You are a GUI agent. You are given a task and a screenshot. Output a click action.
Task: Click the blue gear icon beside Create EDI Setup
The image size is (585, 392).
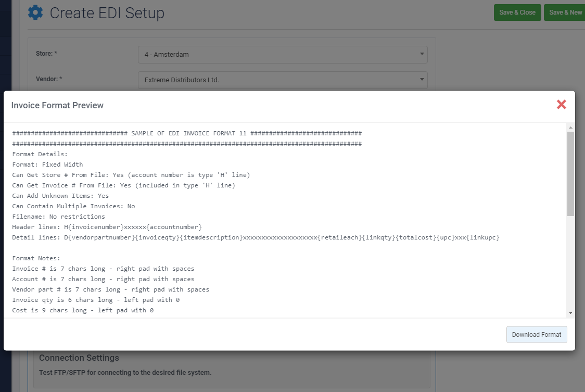tap(35, 12)
